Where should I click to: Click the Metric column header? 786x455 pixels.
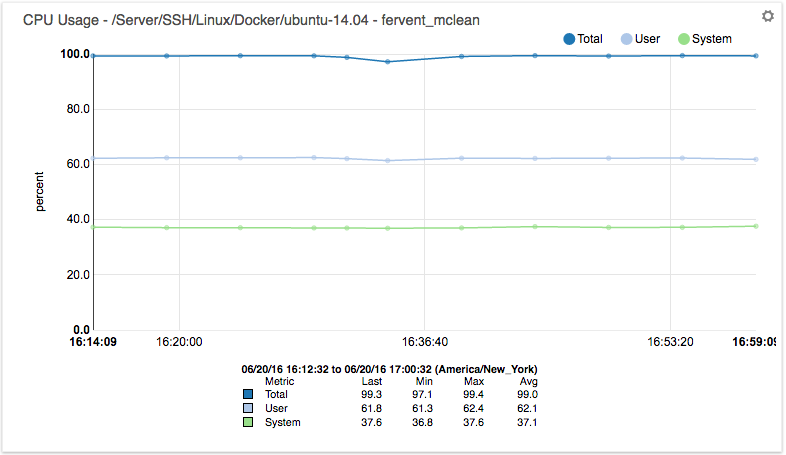279,381
